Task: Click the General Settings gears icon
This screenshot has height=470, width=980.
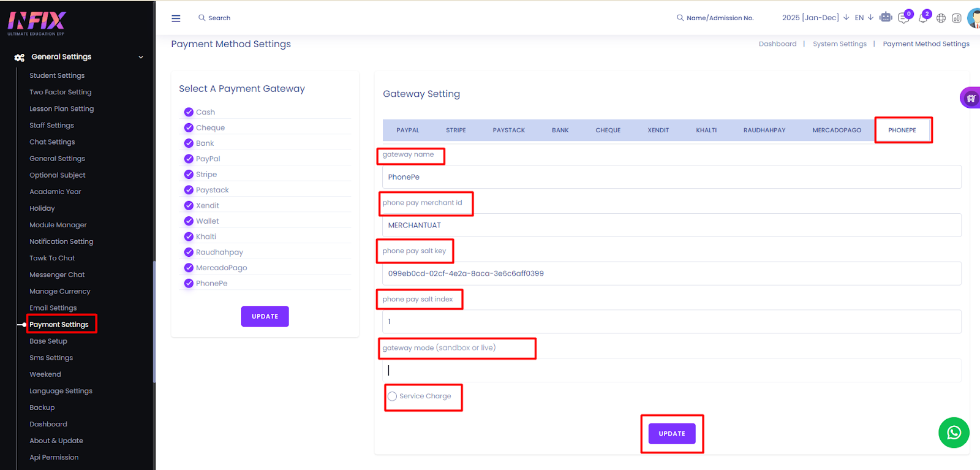Action: click(20, 57)
